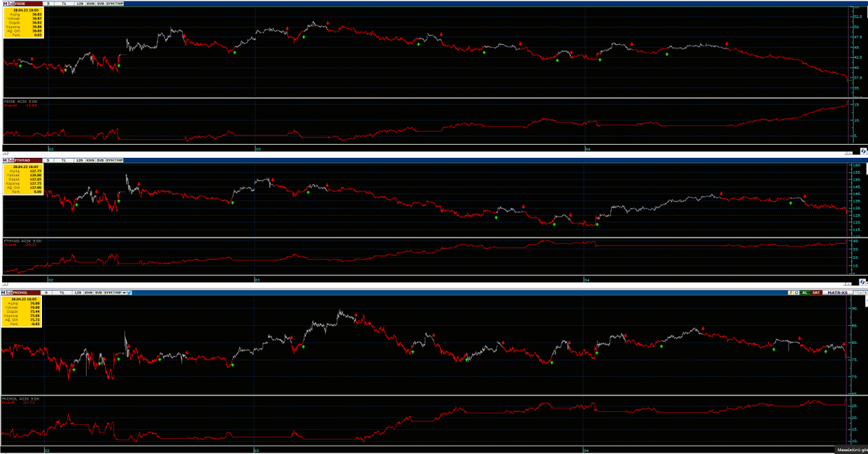
Task: Click blue scroll icon at FRISE chart corner
Action: click(862, 151)
